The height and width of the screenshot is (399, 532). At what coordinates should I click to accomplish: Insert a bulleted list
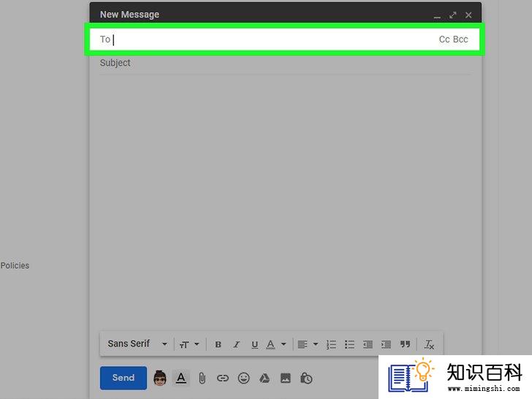[x=349, y=344]
